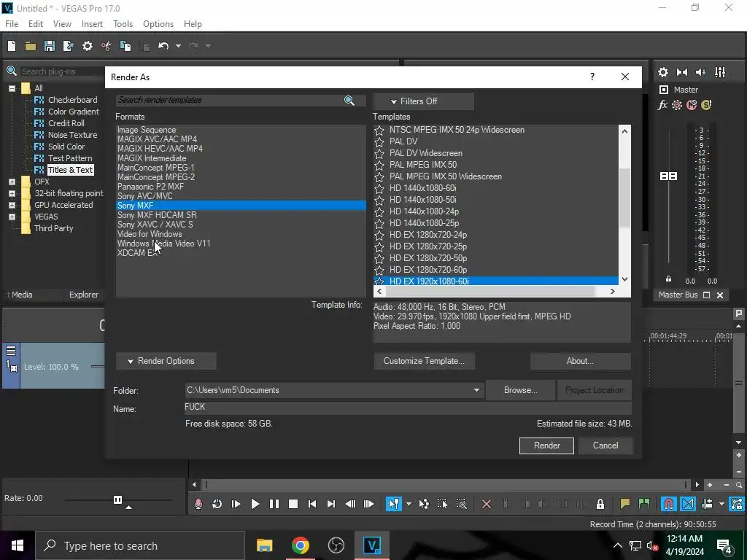Expand the OFX folder node

point(12,182)
